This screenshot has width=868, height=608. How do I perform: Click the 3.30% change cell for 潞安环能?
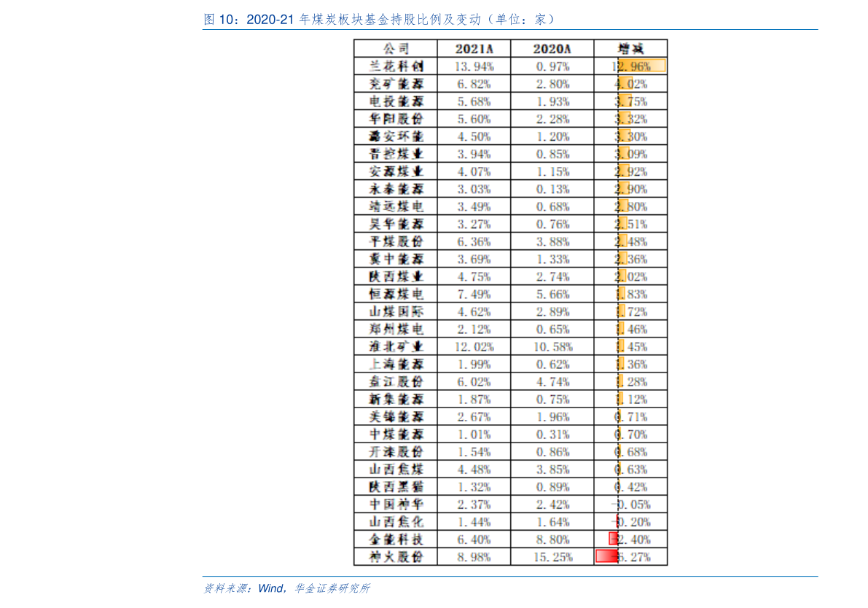tap(631, 137)
